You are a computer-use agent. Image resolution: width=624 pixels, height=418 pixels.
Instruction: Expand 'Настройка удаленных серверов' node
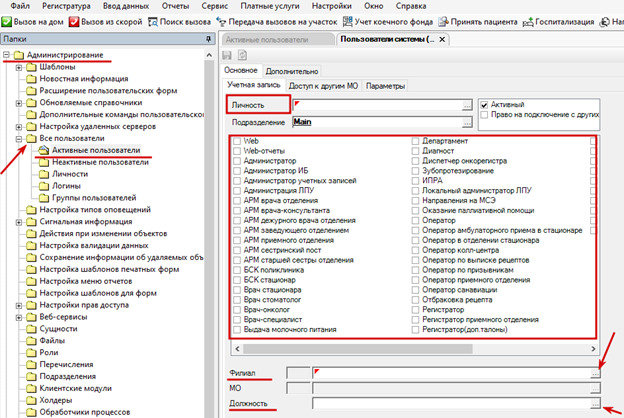click(19, 127)
